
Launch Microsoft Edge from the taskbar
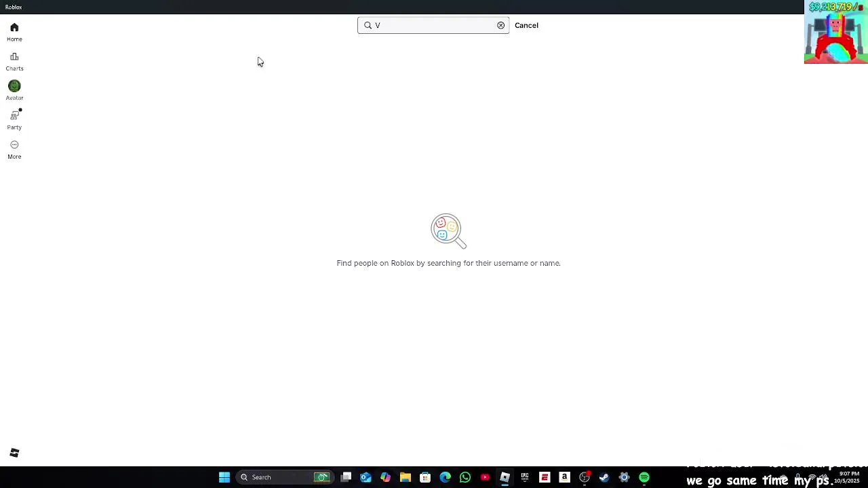click(445, 477)
